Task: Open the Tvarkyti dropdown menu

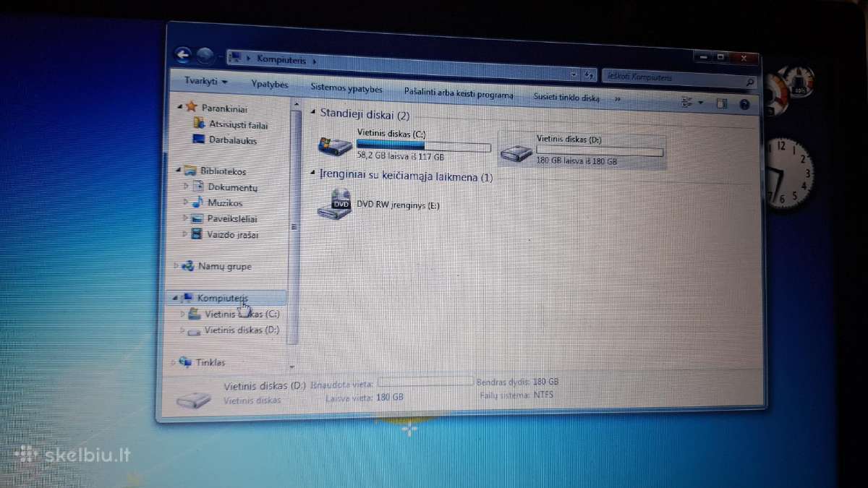Action: 205,82
